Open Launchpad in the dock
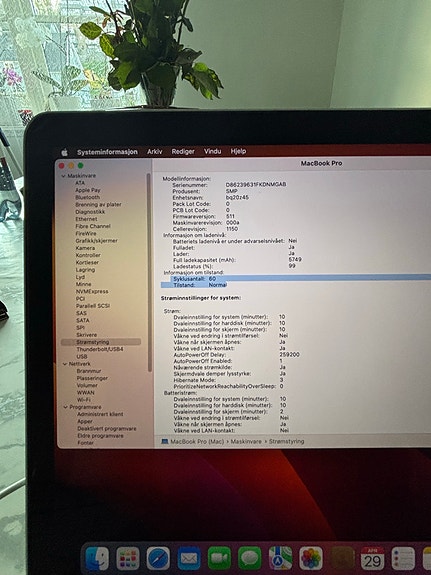The width and height of the screenshot is (431, 575). 128,558
